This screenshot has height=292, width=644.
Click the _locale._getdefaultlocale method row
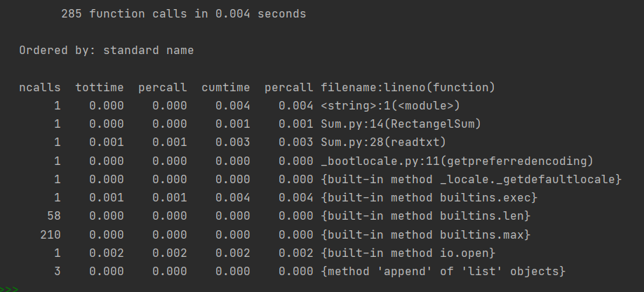pyautogui.click(x=471, y=179)
